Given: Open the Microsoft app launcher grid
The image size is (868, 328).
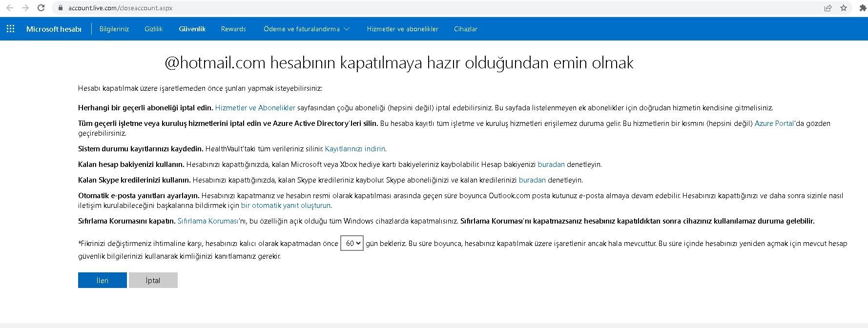Looking at the screenshot, I should [x=10, y=29].
